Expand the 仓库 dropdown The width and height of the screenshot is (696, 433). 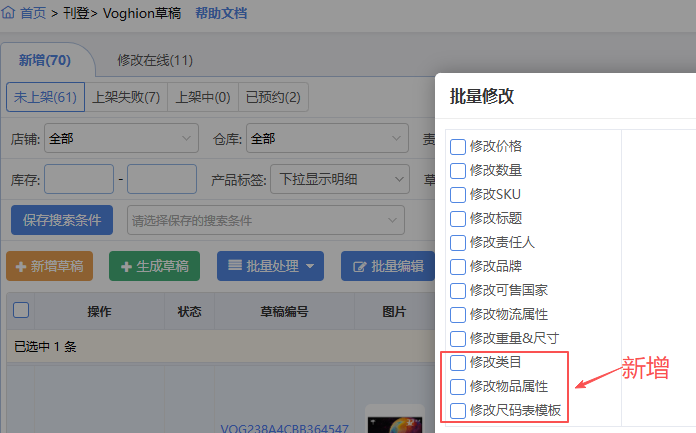tap(327, 138)
